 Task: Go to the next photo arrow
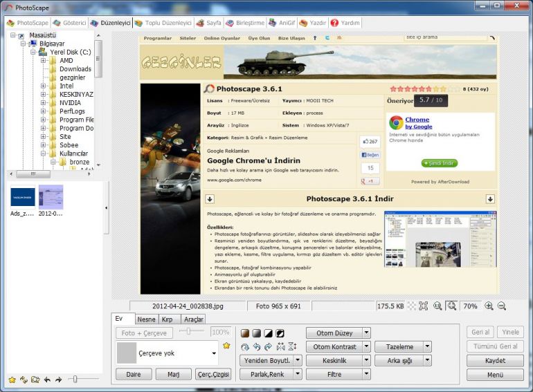point(58,380)
